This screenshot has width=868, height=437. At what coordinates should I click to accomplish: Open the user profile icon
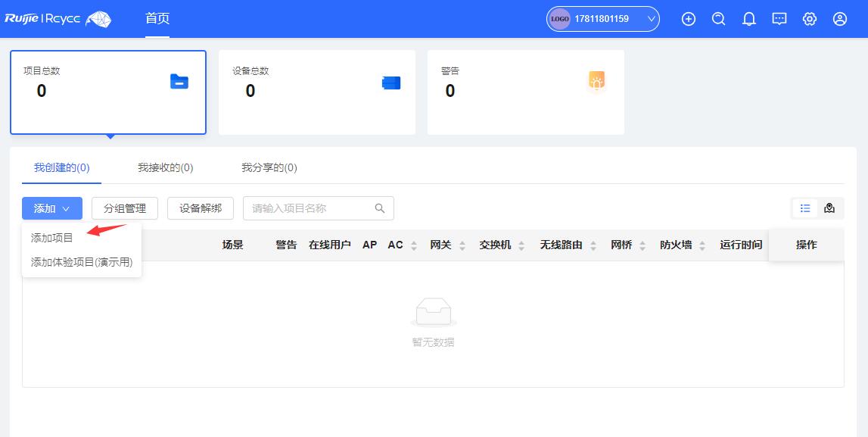tap(840, 19)
